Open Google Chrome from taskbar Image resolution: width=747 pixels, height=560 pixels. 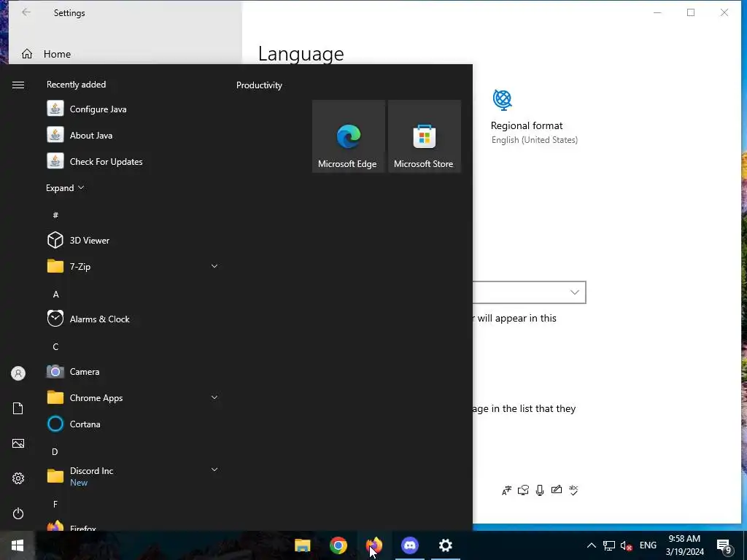338,545
